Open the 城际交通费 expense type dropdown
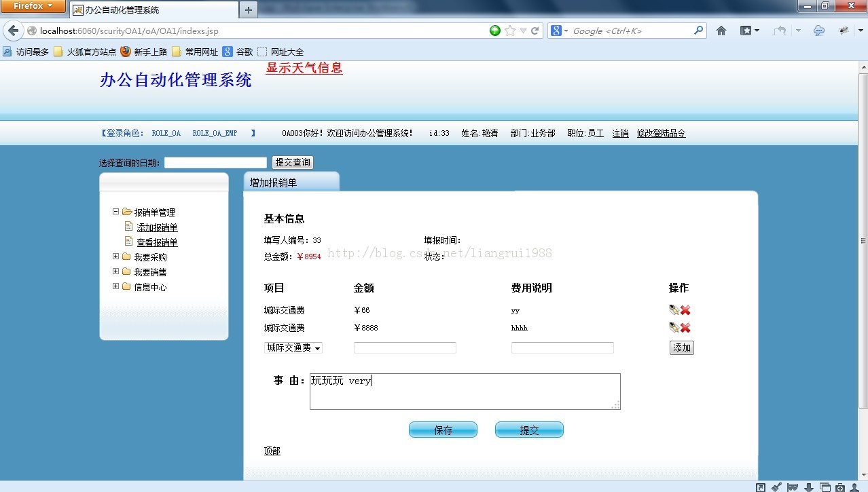This screenshot has height=492, width=868. pos(293,347)
